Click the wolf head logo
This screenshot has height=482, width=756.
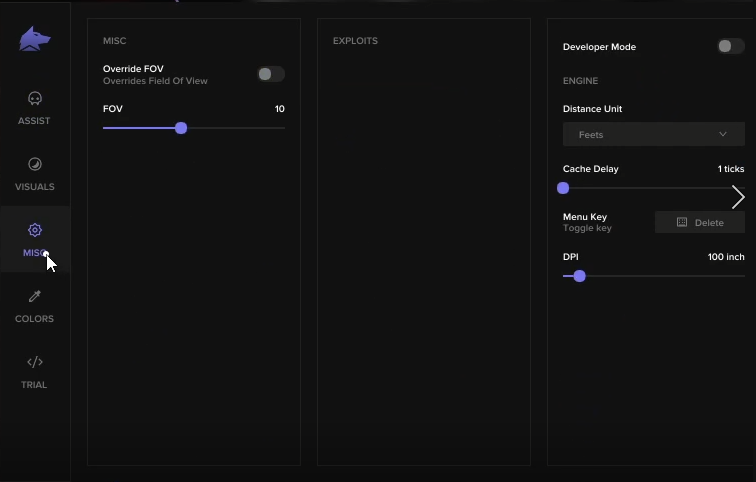click(35, 39)
